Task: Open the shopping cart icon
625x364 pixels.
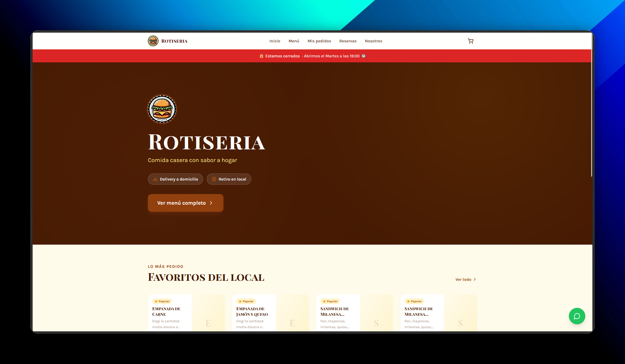Action: (471, 41)
